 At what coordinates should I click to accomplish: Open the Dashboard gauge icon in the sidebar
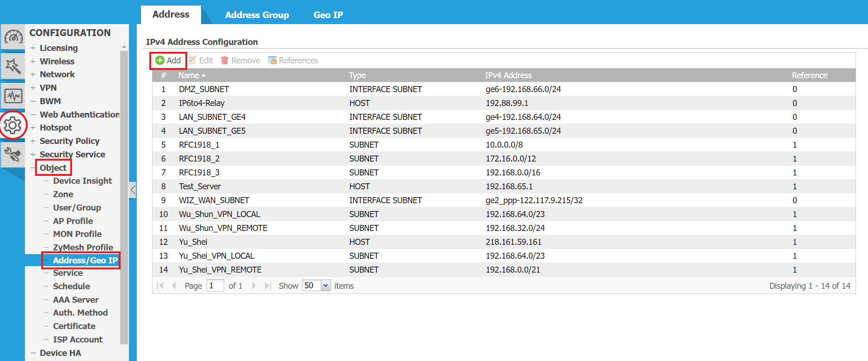tap(13, 37)
